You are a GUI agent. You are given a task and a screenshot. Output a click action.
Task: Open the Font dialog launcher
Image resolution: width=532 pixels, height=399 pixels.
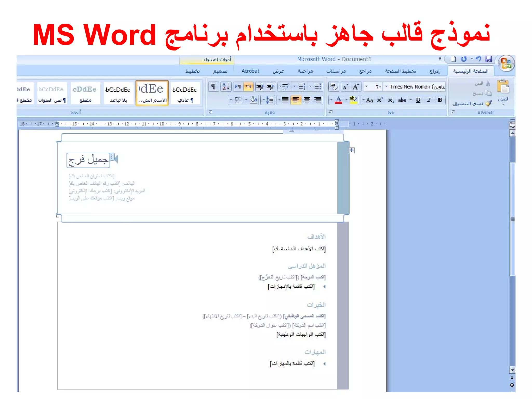pos(331,112)
